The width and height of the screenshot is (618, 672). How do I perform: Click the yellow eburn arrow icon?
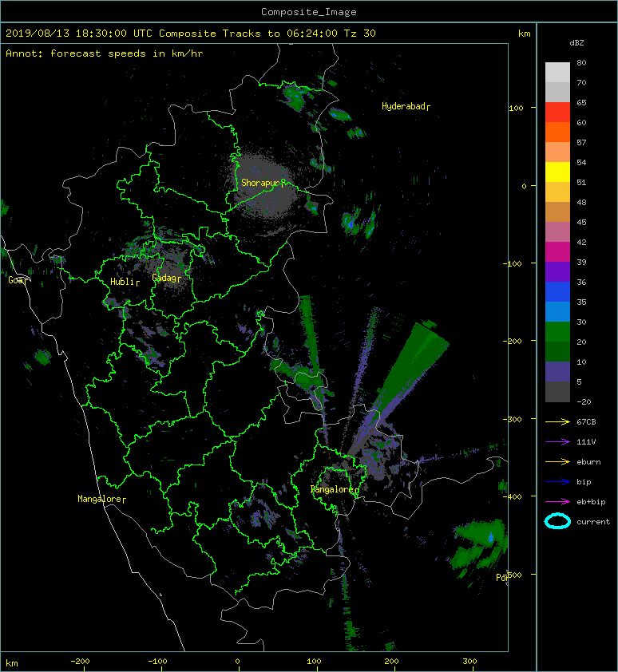click(557, 462)
